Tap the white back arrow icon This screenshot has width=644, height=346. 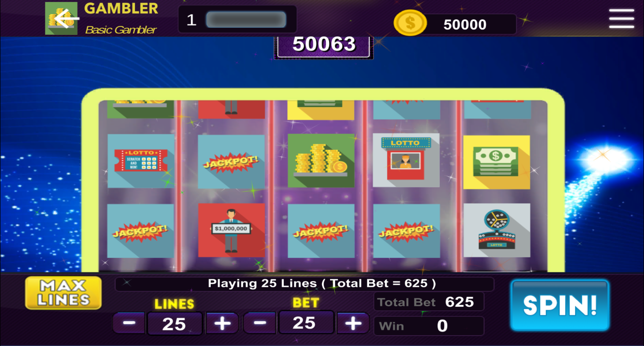click(x=66, y=18)
